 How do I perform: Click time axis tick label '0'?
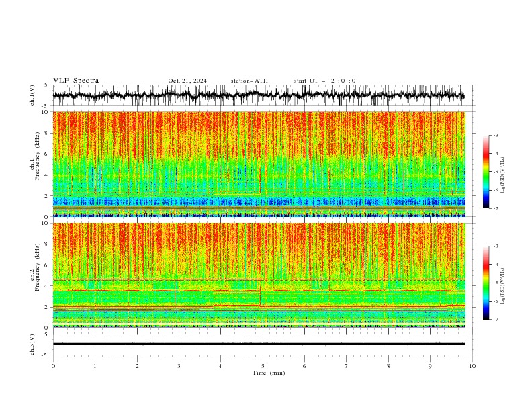tap(53, 366)
